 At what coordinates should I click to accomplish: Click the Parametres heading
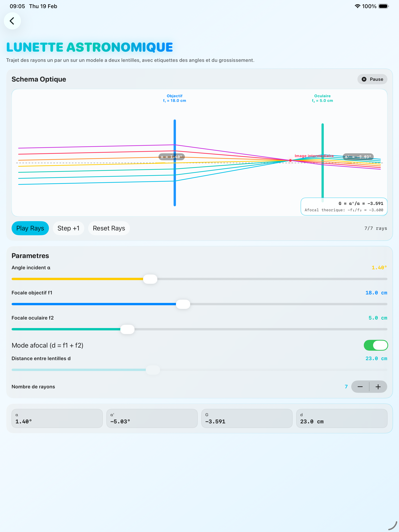(x=30, y=256)
